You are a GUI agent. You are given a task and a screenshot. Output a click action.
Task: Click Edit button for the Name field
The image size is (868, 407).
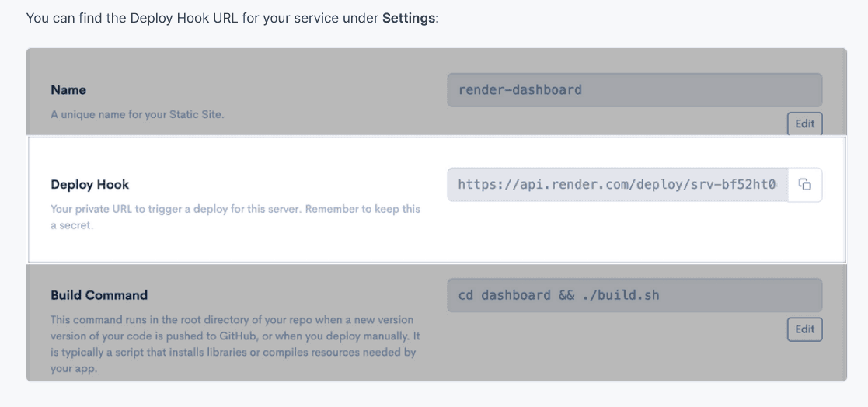(x=804, y=123)
